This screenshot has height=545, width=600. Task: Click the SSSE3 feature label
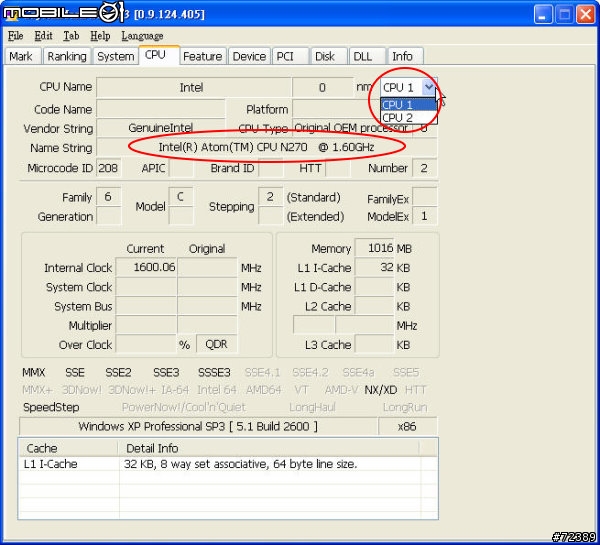click(x=214, y=372)
